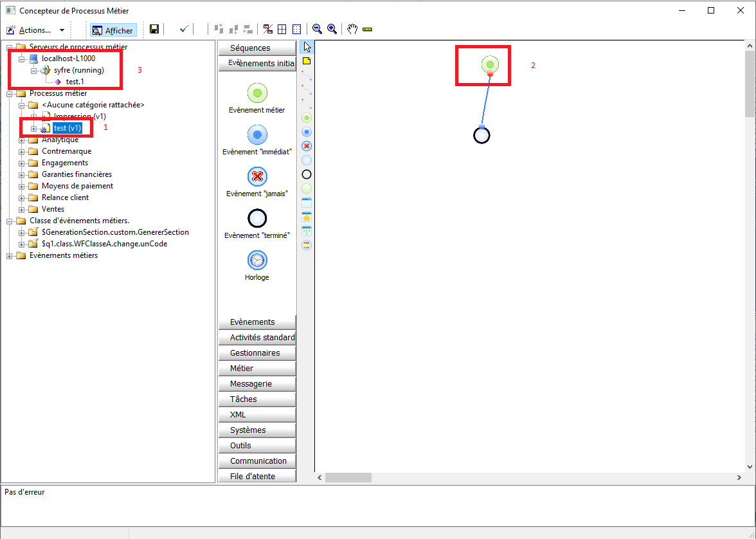Save the process with the floppy disk icon
The width and height of the screenshot is (756, 539).
pos(154,30)
